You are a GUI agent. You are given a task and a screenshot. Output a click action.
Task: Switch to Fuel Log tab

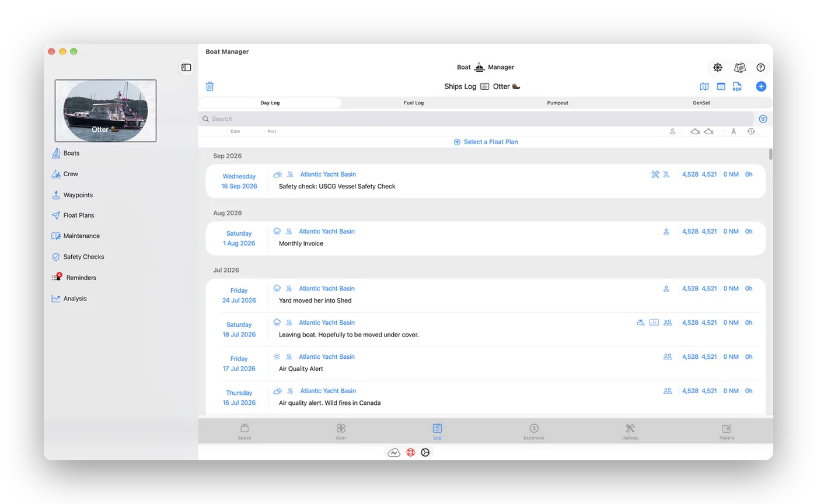(414, 103)
